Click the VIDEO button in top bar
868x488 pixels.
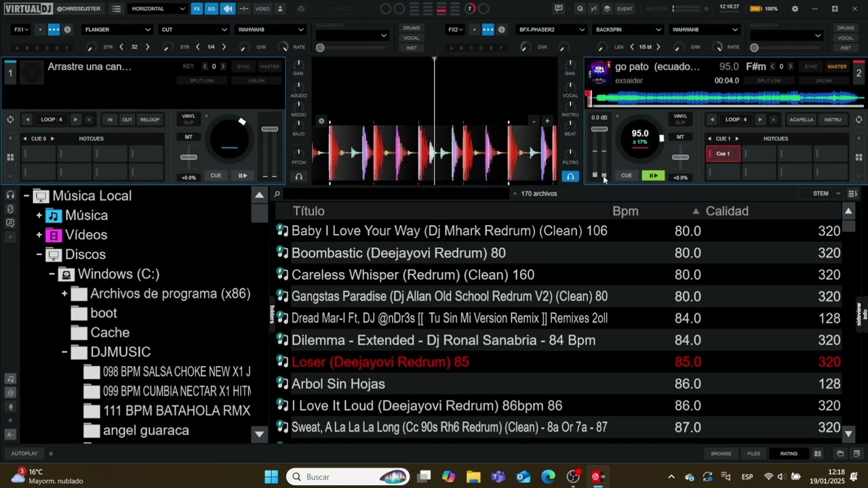tap(262, 9)
